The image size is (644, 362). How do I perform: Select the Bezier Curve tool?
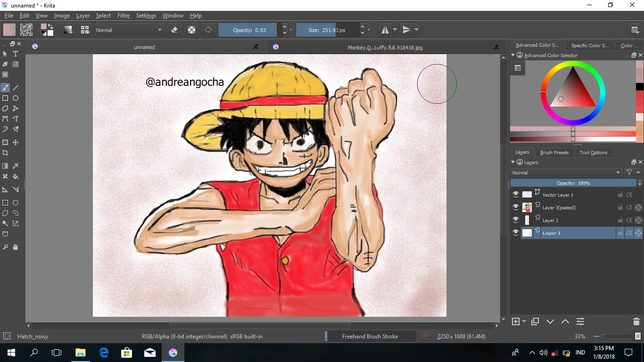pyautogui.click(x=5, y=119)
